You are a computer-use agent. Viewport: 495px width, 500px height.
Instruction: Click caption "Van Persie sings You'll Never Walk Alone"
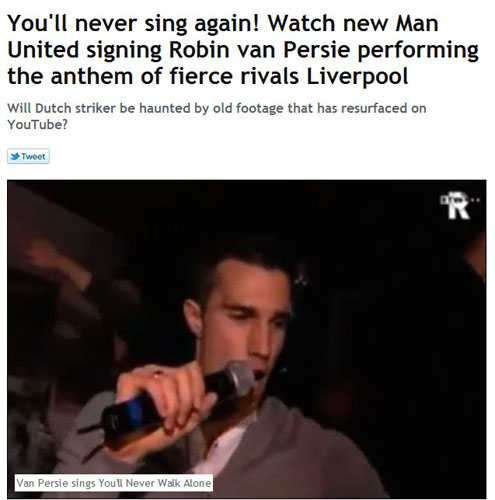click(x=114, y=483)
